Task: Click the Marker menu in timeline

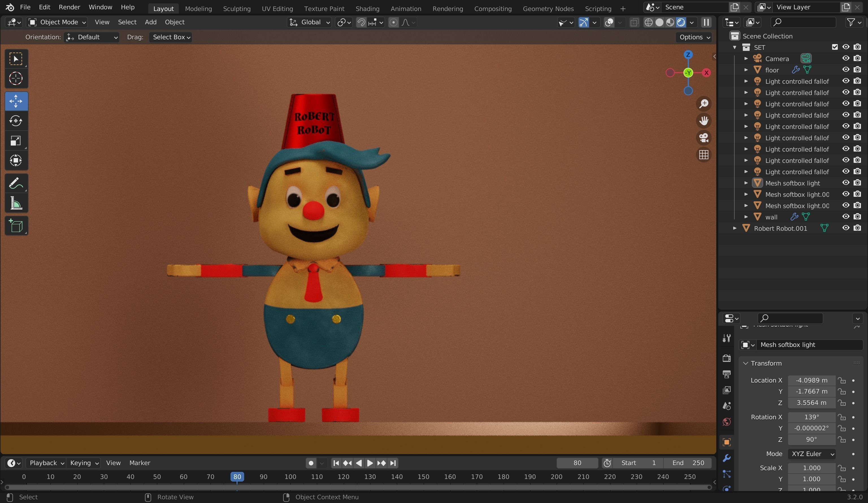Action: coord(140,463)
